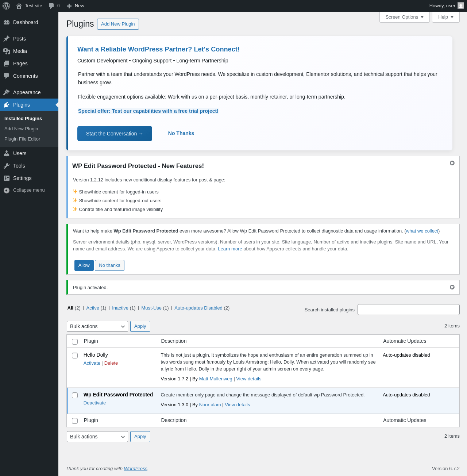Open the top Bulk actions dropdown
This screenshot has height=476, width=467.
[97, 326]
